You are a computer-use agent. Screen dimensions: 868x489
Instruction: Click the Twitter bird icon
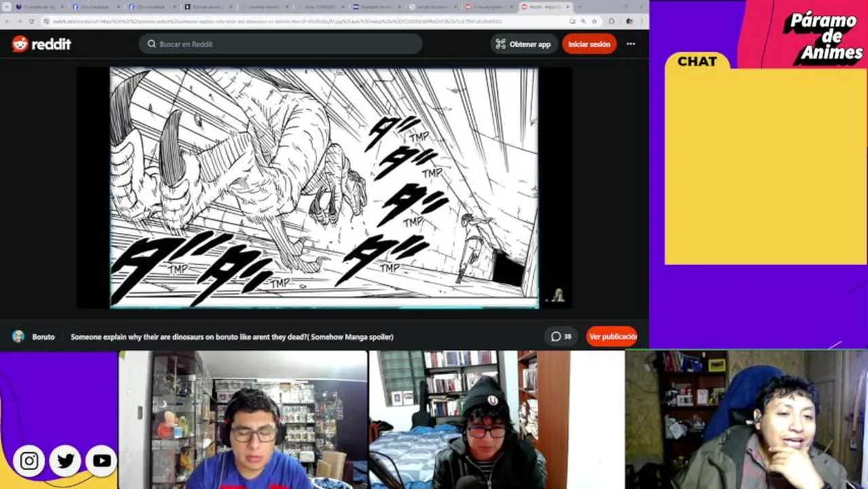click(x=65, y=461)
